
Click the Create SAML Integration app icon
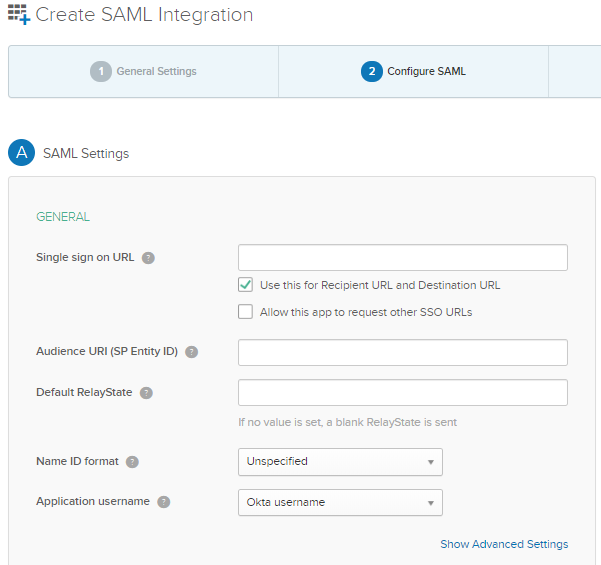pos(19,14)
